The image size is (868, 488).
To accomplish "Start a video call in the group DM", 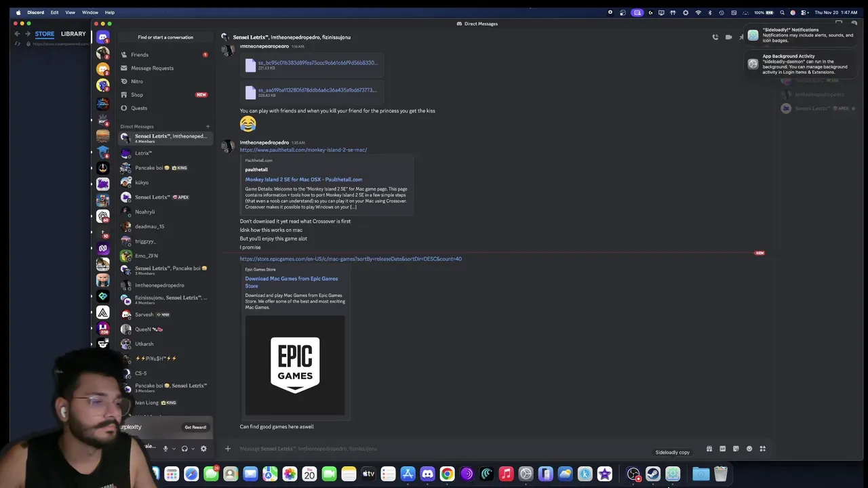I will click(728, 37).
